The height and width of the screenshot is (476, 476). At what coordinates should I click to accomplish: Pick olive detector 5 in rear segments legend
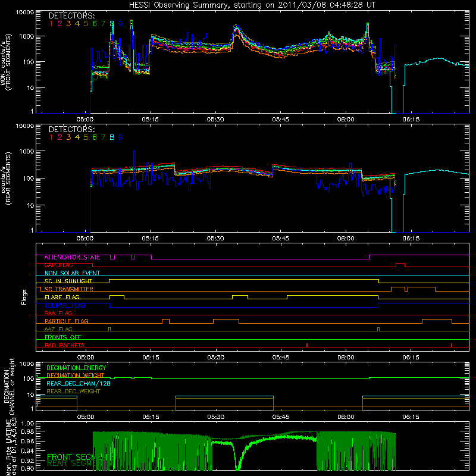pos(86,137)
